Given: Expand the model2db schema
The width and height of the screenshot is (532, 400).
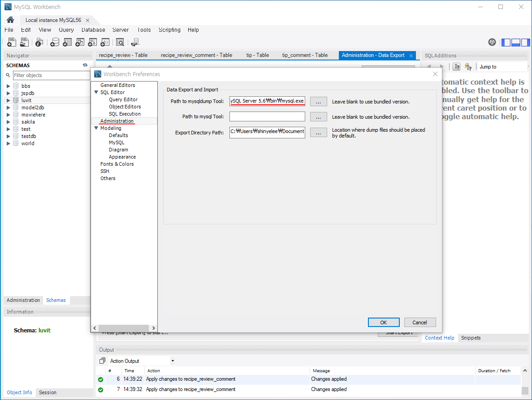Looking at the screenshot, I should coord(8,108).
